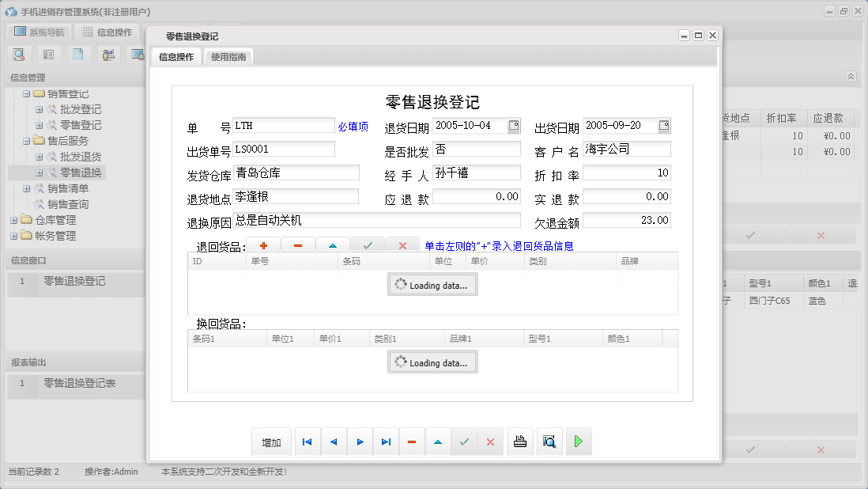Click the 增加 button at the bottom
868x489 pixels.
point(271,442)
